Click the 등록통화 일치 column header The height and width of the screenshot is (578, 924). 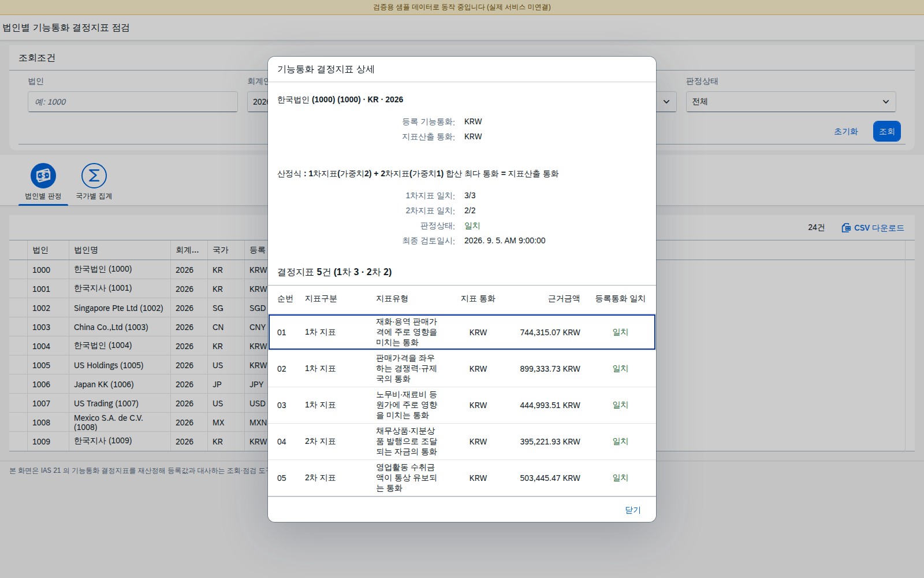620,299
